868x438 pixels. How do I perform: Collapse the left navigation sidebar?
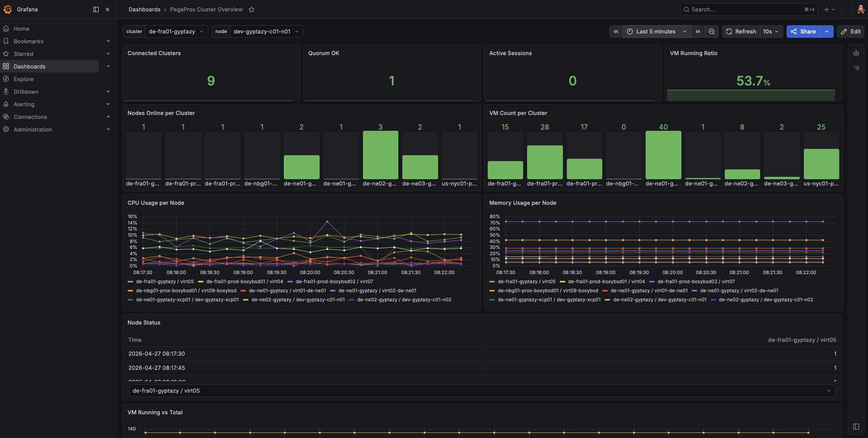click(x=95, y=9)
